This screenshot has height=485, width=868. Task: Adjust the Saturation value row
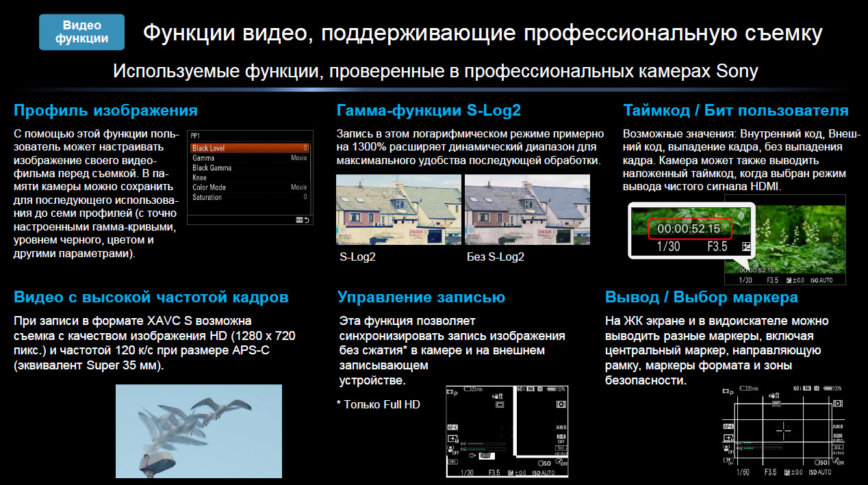click(x=249, y=197)
